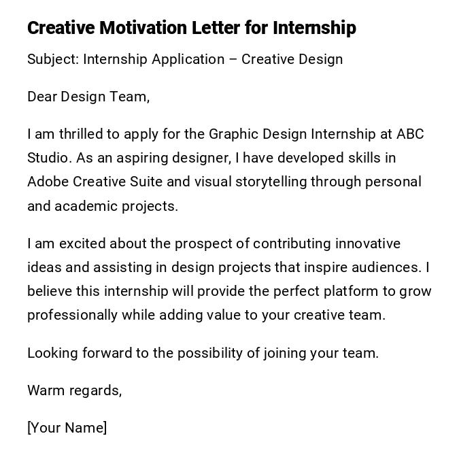Click the 'ABC' text in first paragraph
476x470 pixels.
coord(410,134)
